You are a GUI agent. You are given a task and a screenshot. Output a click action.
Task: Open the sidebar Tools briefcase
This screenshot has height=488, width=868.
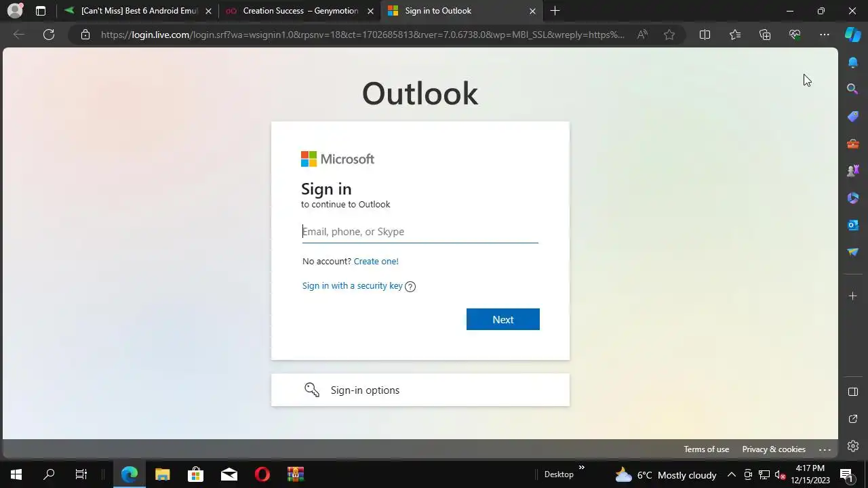pyautogui.click(x=853, y=144)
